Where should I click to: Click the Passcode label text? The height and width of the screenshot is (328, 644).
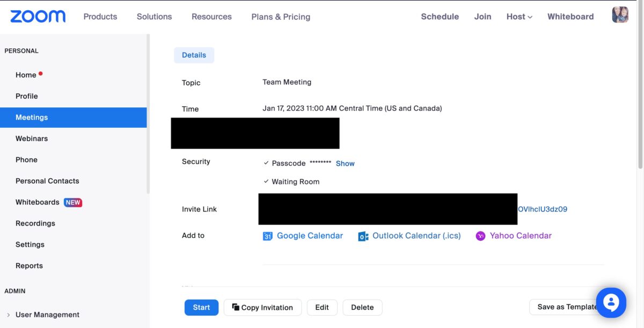point(289,164)
